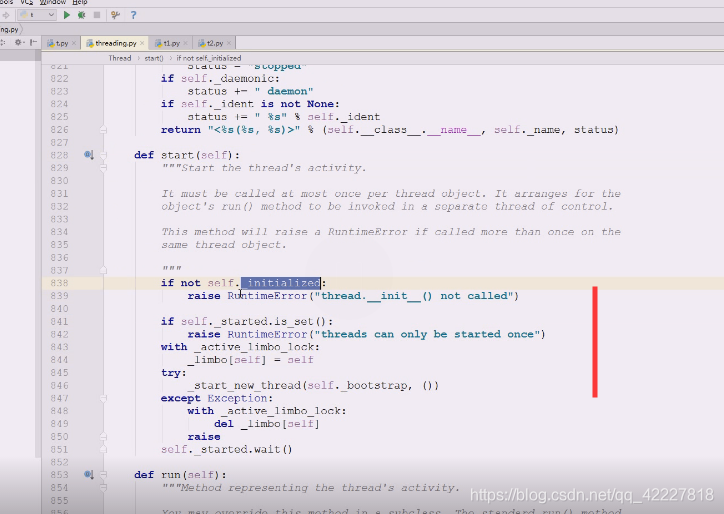Click the 'def start(self):' definition text
724x514 pixels.
(187, 155)
